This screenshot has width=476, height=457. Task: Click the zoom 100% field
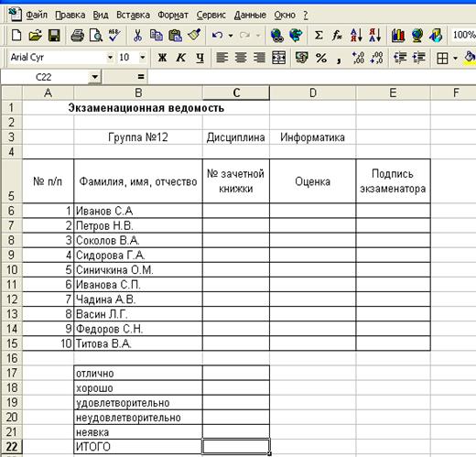coord(464,35)
